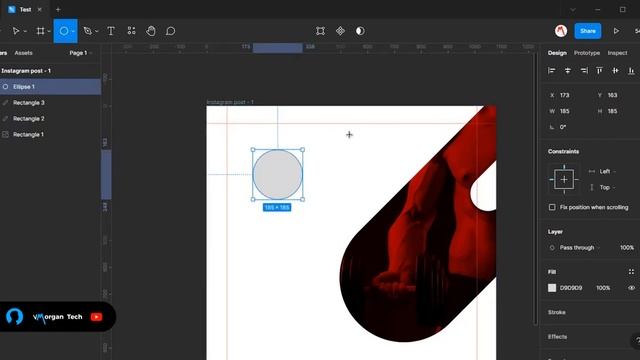Open Pen tool dropdown arrow

click(97, 31)
